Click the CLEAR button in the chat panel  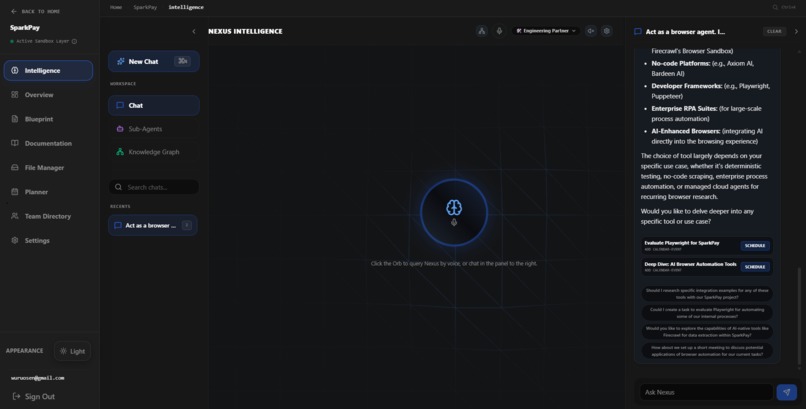coord(774,31)
